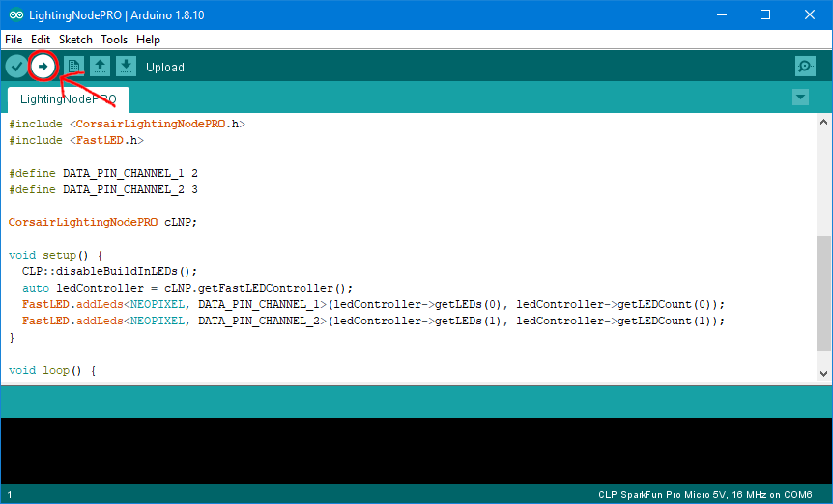Click the FastLED.h include line
The image size is (833, 504).
click(x=76, y=140)
